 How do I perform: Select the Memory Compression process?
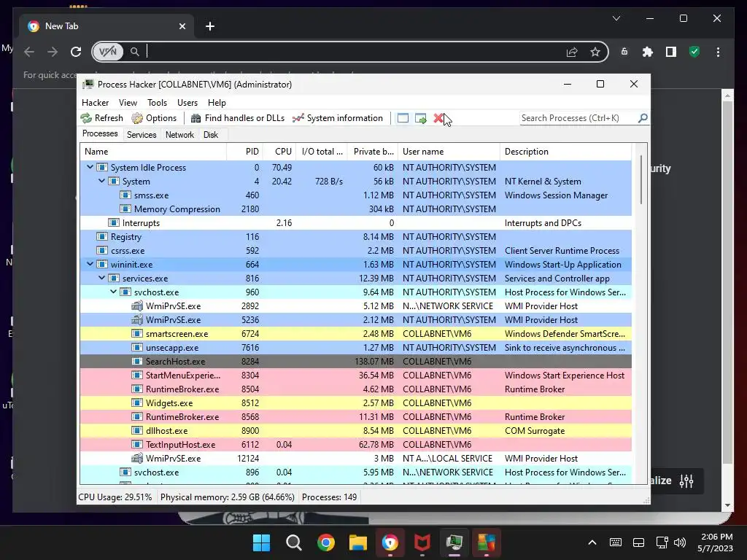356,209
